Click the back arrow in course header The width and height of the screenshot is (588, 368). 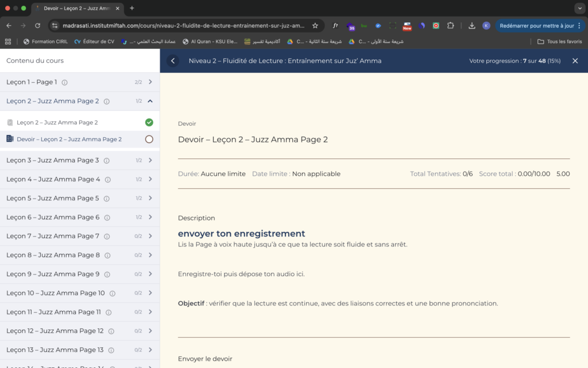click(173, 61)
